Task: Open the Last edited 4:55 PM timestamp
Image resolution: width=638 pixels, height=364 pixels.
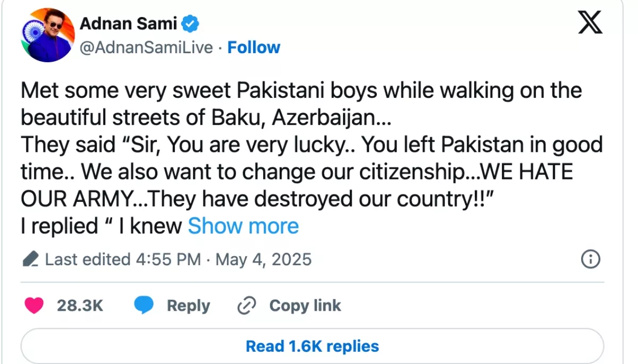Action: [x=123, y=259]
